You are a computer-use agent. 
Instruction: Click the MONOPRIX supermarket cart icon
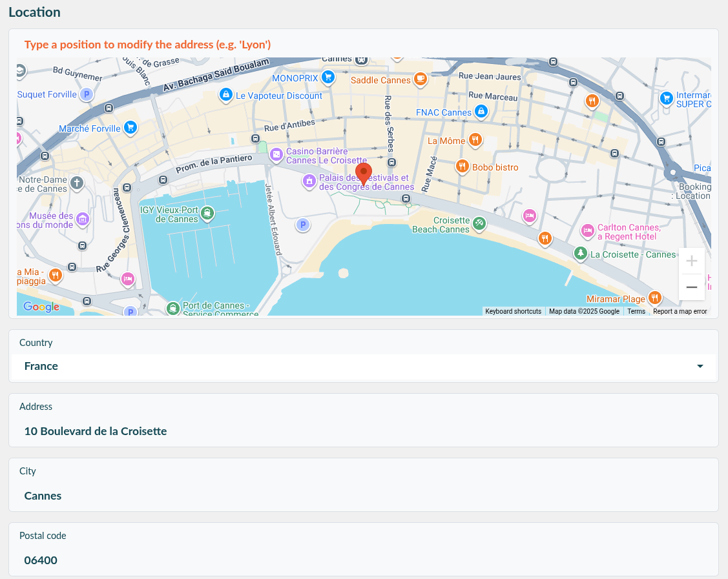coord(328,77)
